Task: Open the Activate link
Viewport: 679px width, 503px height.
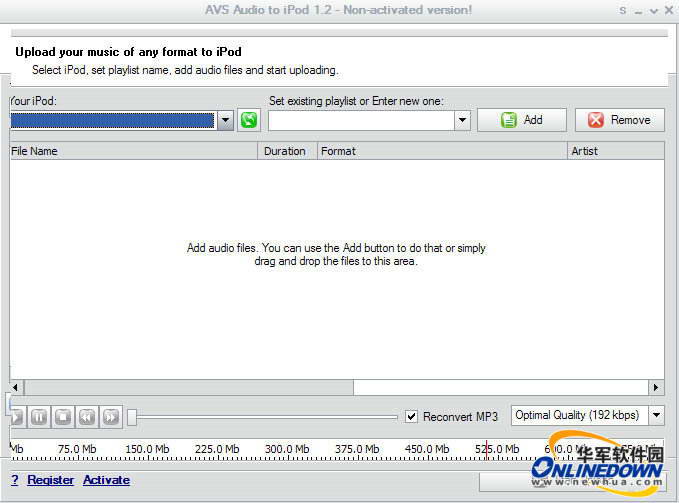Action: [x=107, y=480]
